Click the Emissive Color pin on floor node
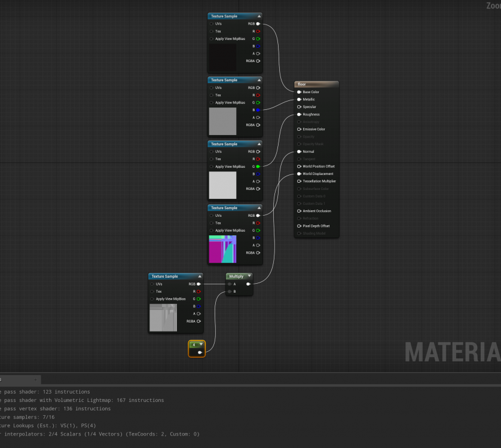 tap(299, 129)
